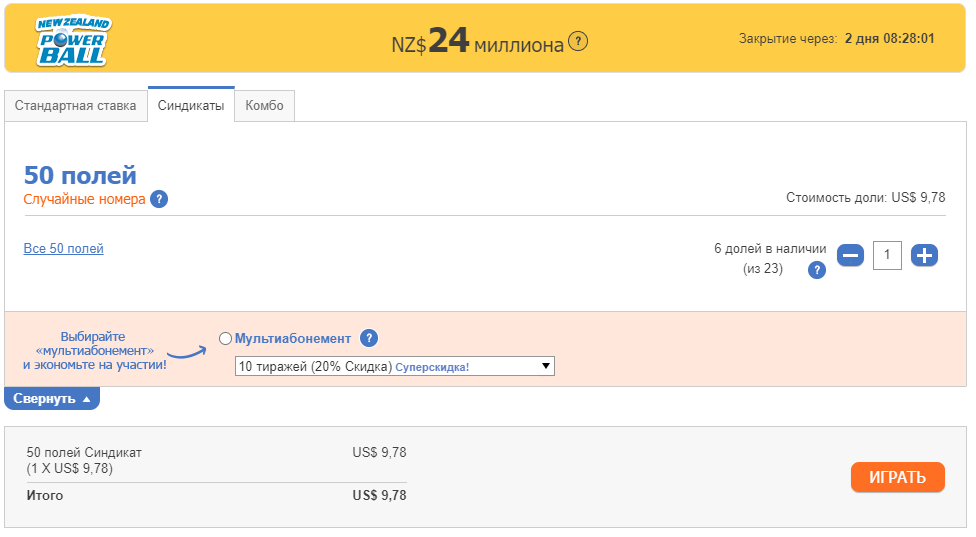Open help icon next to Случайные номера
The width and height of the screenshot is (976, 537).
click(x=159, y=199)
